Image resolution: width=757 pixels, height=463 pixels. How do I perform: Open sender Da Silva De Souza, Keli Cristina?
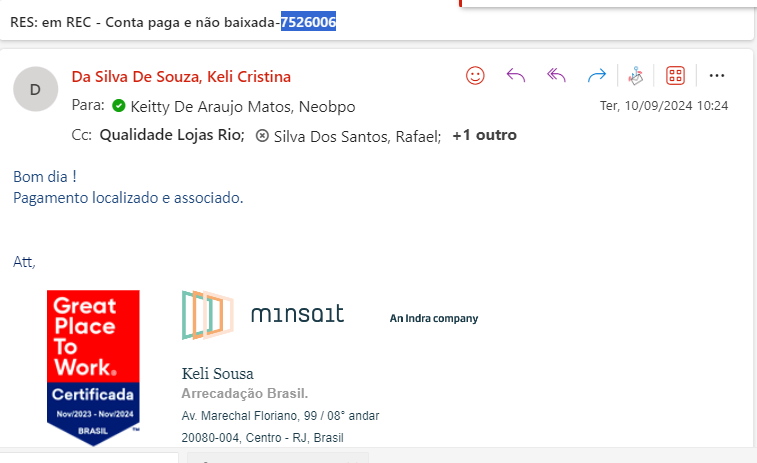pos(181,77)
